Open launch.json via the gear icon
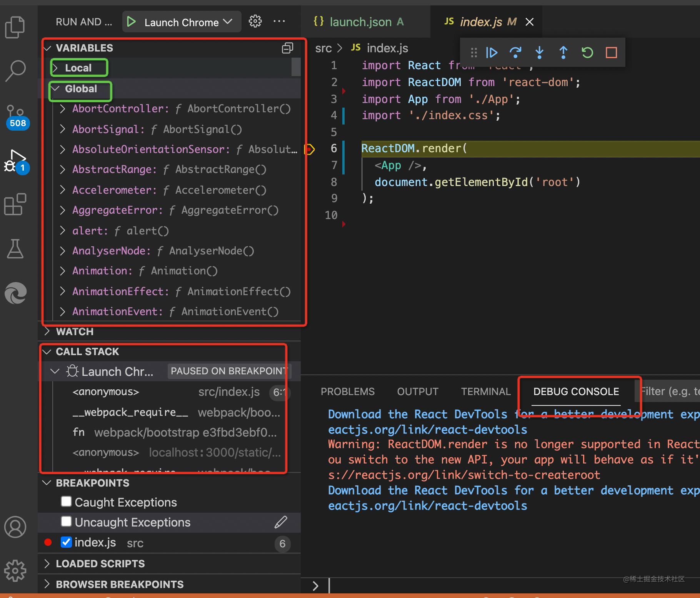This screenshot has height=598, width=700. (x=255, y=21)
